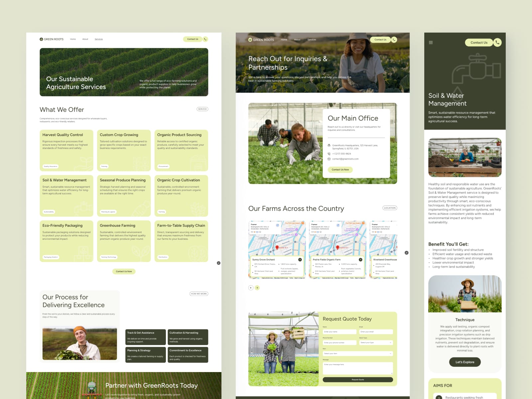This screenshot has height=399, width=532.
Task: Open the Organic Product Sourcing service card
Action: (181, 151)
